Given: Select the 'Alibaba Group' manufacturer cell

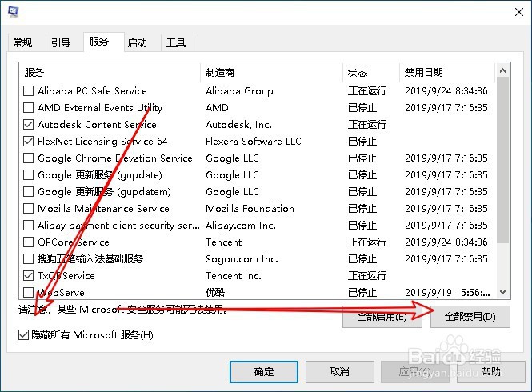Looking at the screenshot, I should coord(239,91).
